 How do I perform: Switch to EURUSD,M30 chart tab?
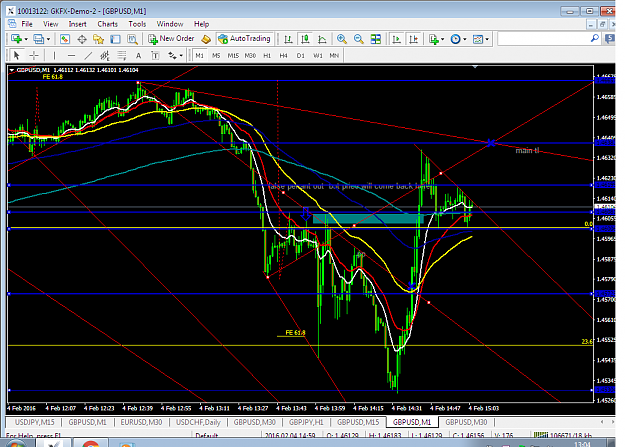(x=141, y=422)
